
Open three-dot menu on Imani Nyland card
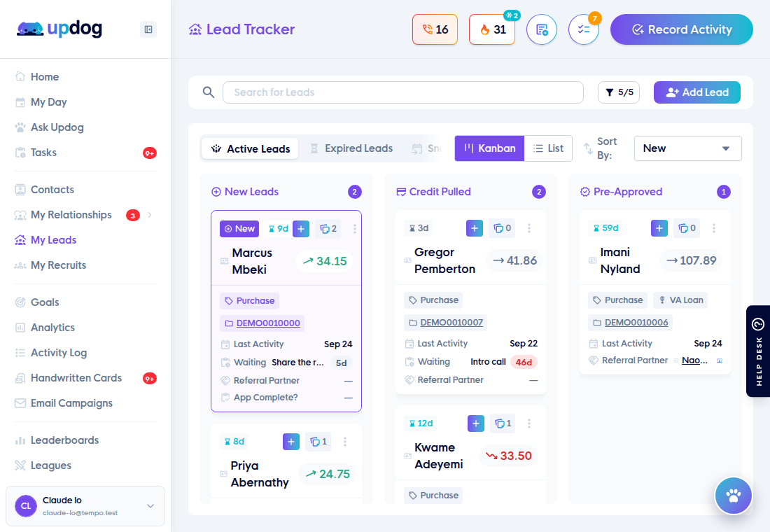click(713, 228)
